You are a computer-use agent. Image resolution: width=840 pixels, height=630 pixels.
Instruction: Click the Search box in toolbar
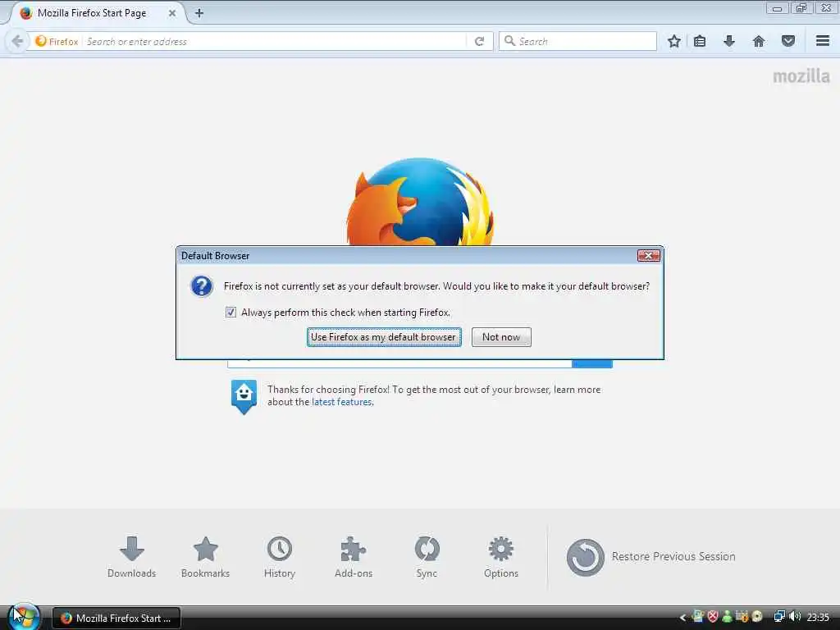tap(577, 41)
